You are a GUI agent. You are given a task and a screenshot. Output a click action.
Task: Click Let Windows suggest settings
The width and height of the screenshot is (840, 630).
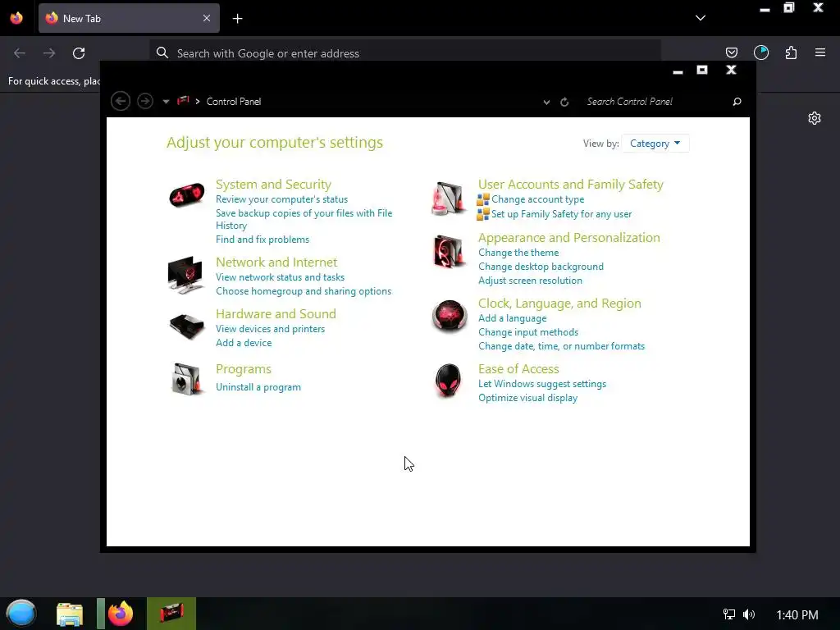(x=542, y=384)
